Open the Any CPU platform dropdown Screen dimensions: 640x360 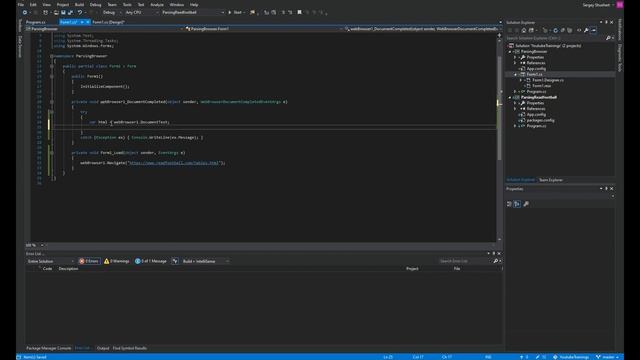(x=141, y=13)
